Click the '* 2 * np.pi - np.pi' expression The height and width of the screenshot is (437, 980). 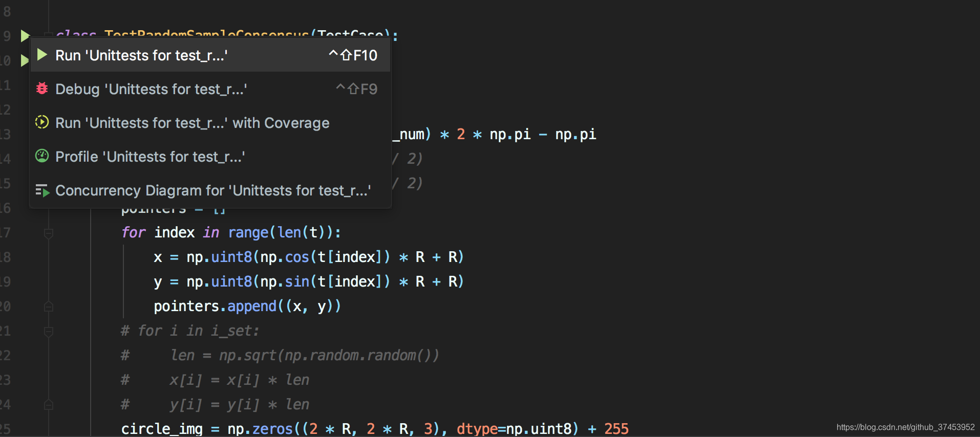[518, 134]
